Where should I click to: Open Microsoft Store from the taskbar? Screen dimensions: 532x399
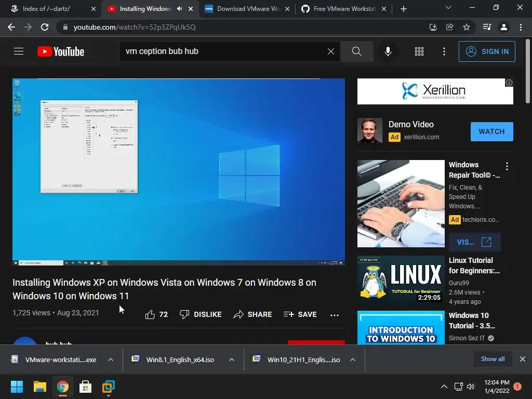pos(85,387)
